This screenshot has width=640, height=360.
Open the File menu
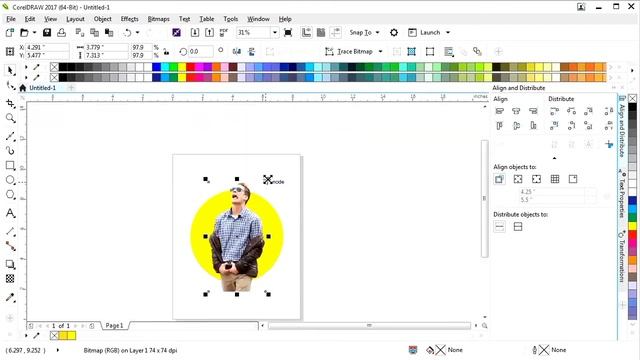pyautogui.click(x=11, y=19)
